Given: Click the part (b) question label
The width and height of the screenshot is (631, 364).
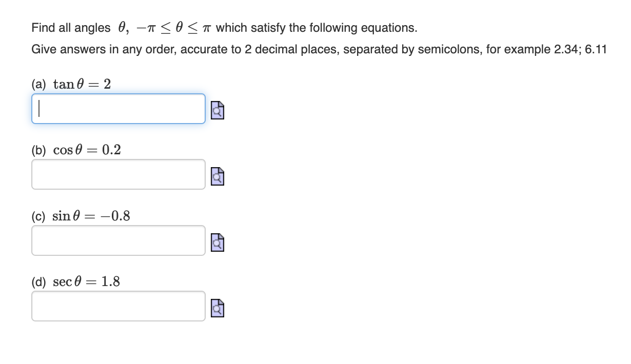Looking at the screenshot, I should (38, 150).
